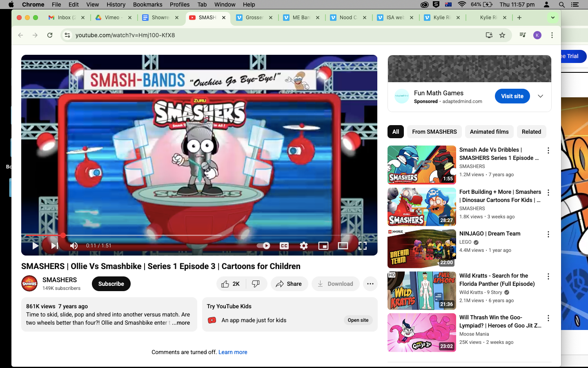Click the Download button
The height and width of the screenshot is (368, 588).
tap(335, 284)
